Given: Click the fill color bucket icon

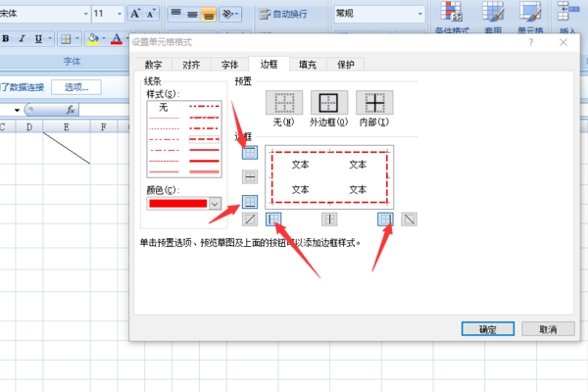Looking at the screenshot, I should point(93,38).
